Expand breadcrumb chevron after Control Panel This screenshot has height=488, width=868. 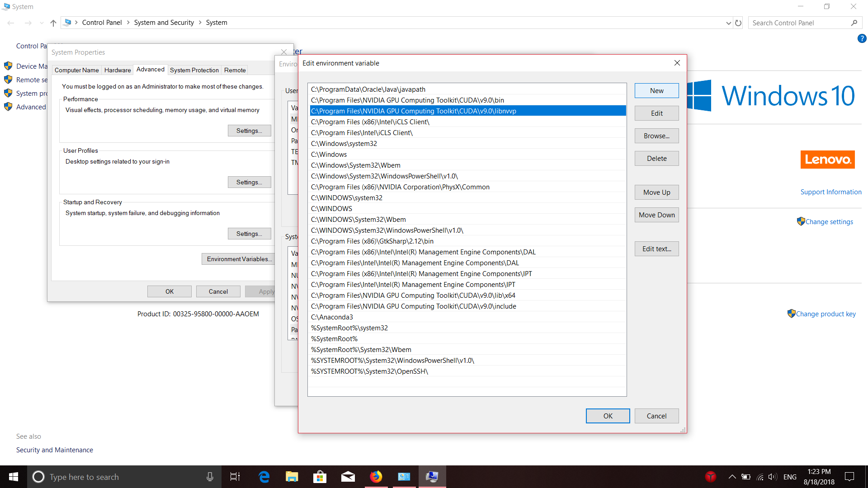click(128, 23)
